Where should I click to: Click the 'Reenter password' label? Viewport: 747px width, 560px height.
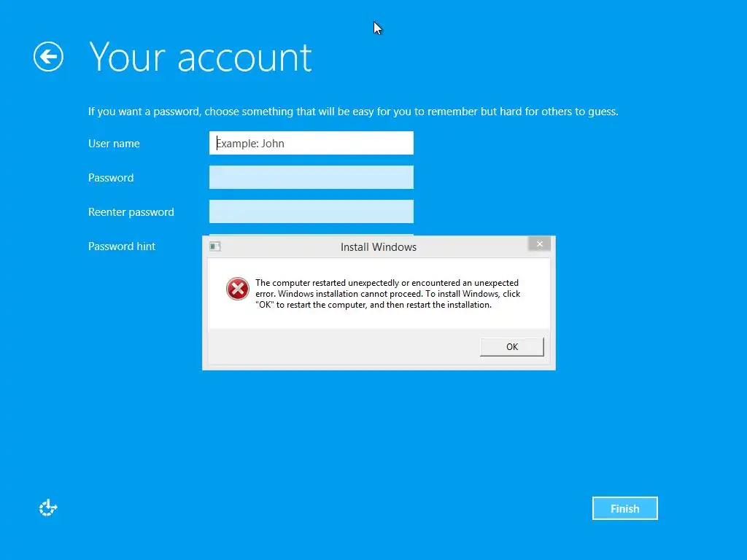[x=131, y=212]
